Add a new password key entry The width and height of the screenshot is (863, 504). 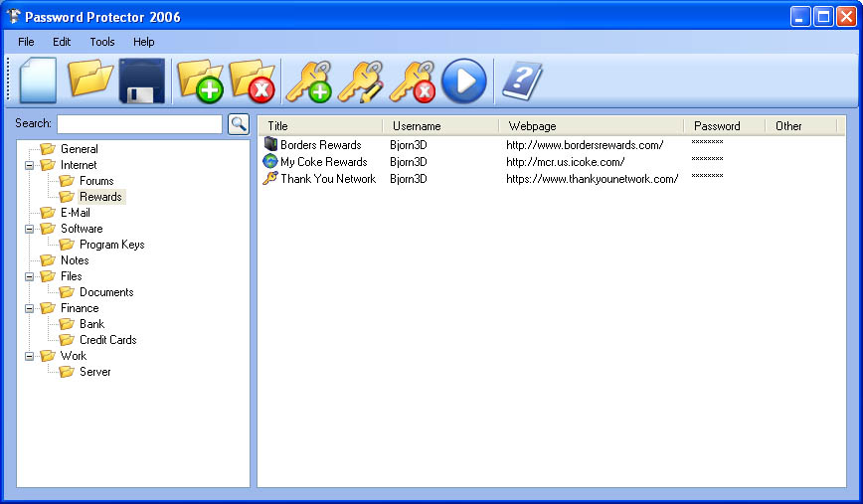coord(309,82)
